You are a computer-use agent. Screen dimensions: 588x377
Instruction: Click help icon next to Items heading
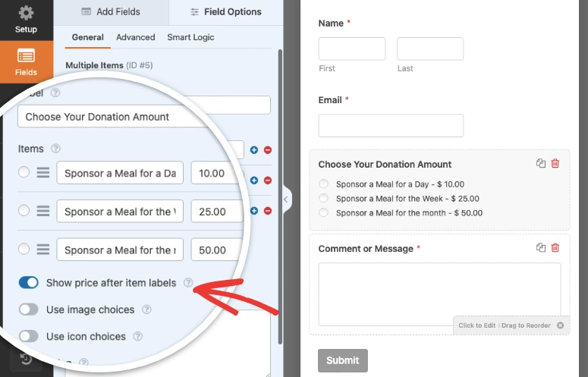(x=55, y=149)
